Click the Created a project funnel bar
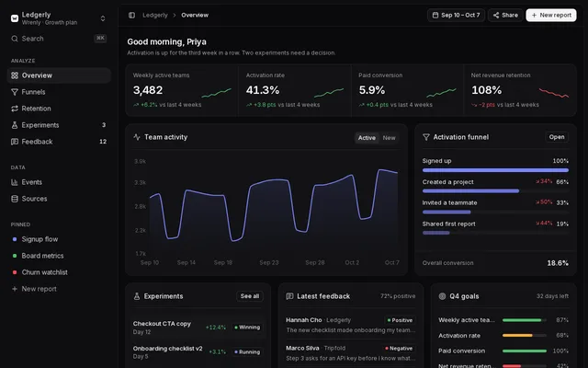The image size is (588, 368). tap(471, 191)
